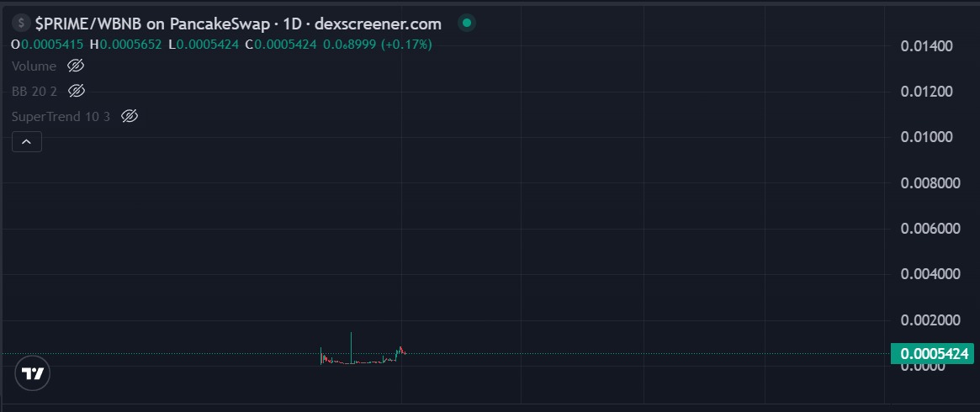Viewport: 980px width, 412px height.
Task: Click the 0.006000 price scale mark
Action: point(930,228)
